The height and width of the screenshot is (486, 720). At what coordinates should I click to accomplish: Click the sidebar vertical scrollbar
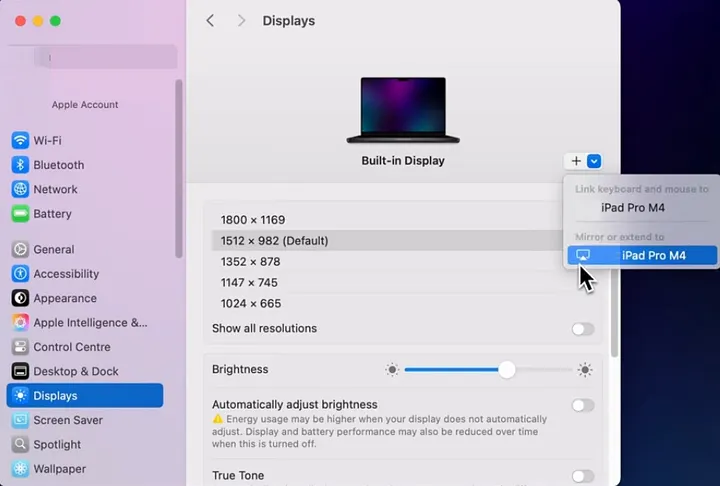click(179, 169)
